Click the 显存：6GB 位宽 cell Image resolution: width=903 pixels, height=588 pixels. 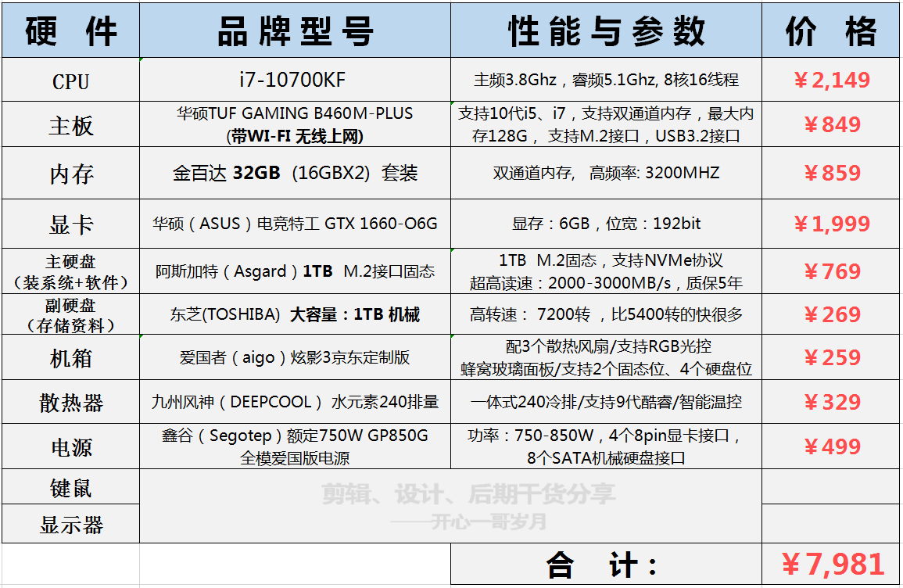pyautogui.click(x=606, y=224)
